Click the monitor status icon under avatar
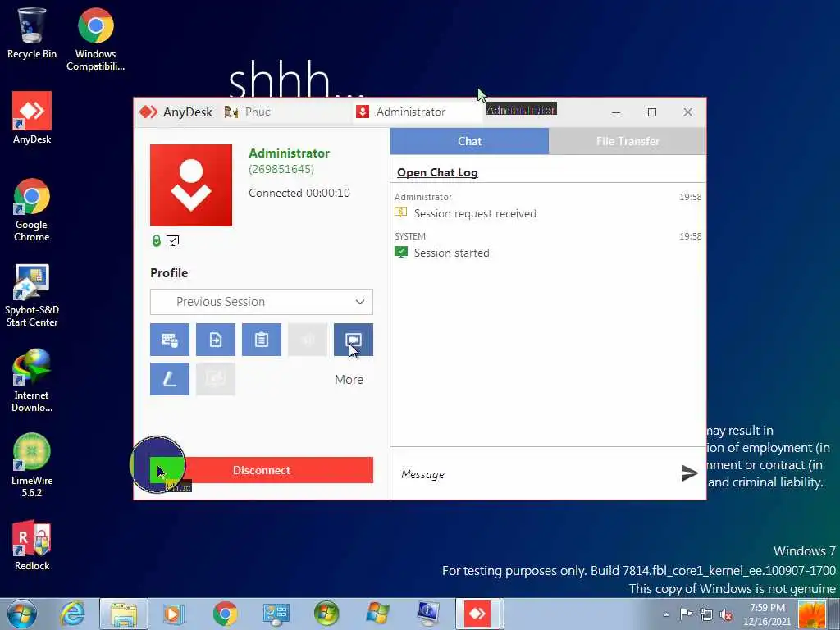The image size is (840, 630). pos(172,241)
